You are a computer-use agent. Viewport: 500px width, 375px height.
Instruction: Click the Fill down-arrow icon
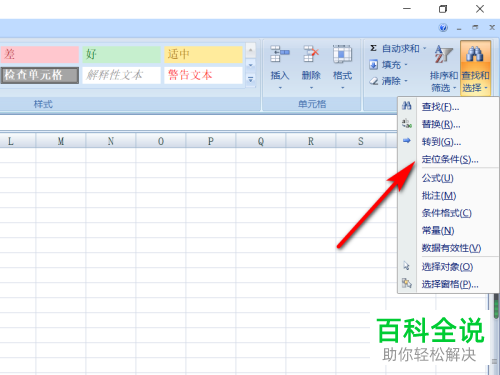pyautogui.click(x=373, y=64)
